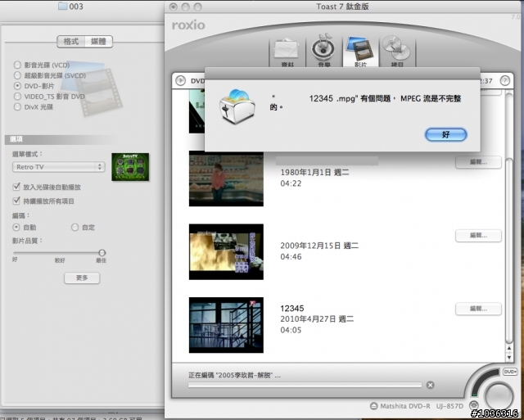524x420 pixels.
Task: Open the Copy (拷貝) disc category
Action: pyautogui.click(x=397, y=51)
